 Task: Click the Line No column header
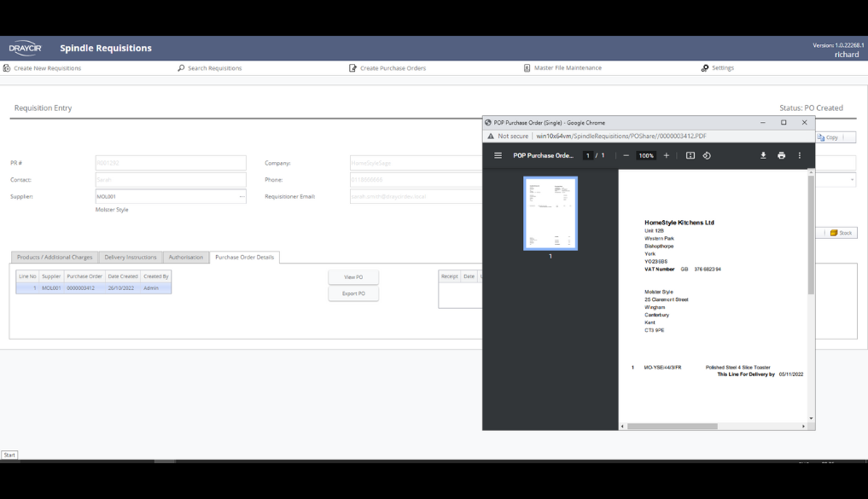[x=27, y=276]
